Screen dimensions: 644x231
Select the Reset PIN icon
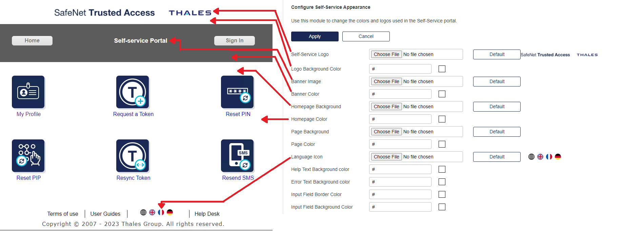237,92
